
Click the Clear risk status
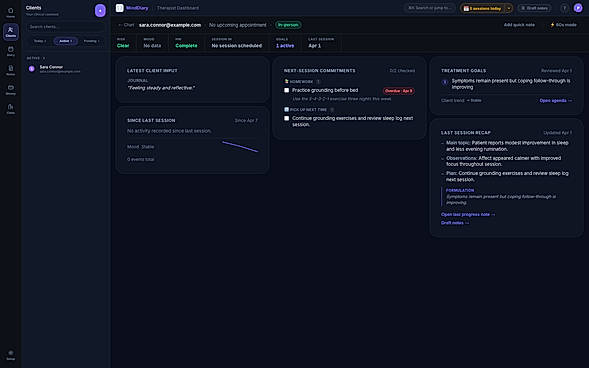(x=123, y=45)
